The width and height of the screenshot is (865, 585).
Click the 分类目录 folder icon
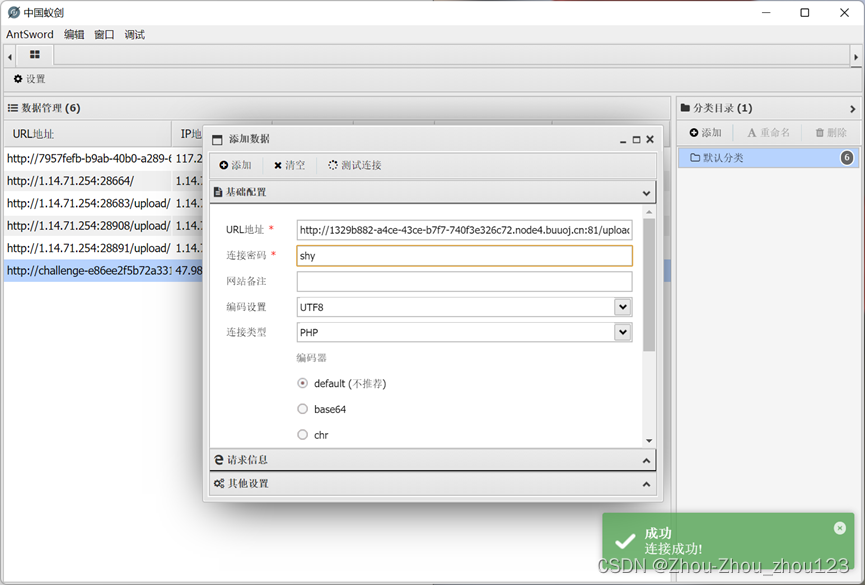685,108
